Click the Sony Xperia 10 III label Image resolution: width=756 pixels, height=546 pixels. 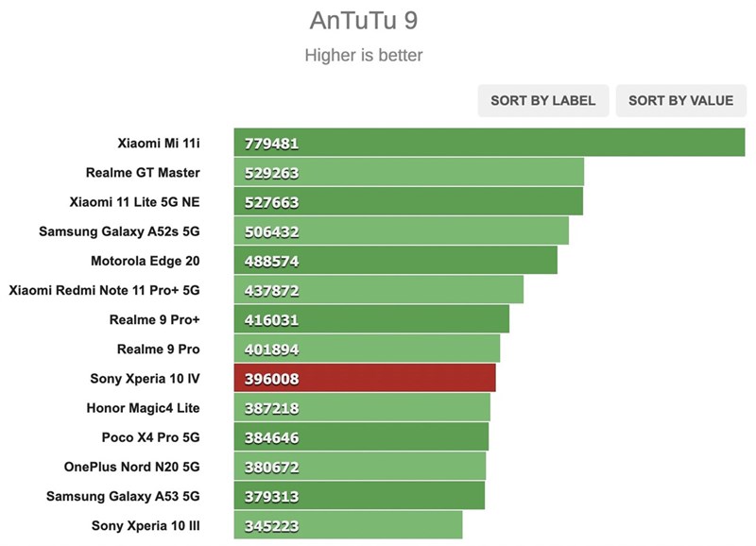tap(146, 525)
